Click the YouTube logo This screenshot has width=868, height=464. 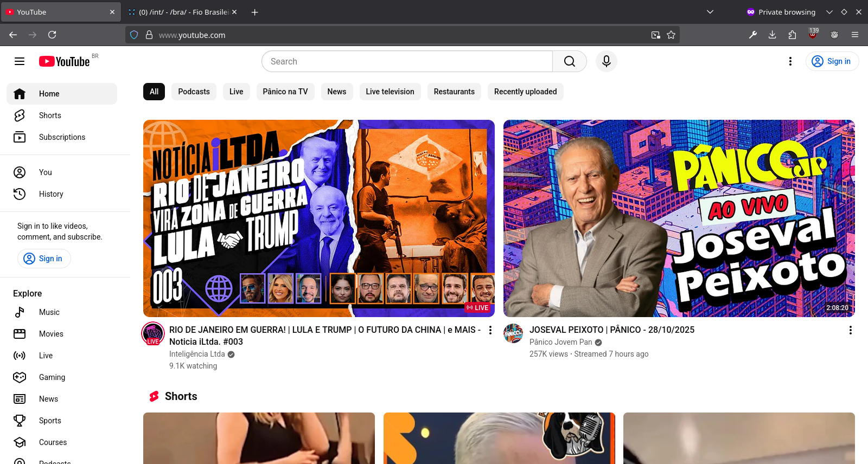tap(65, 61)
